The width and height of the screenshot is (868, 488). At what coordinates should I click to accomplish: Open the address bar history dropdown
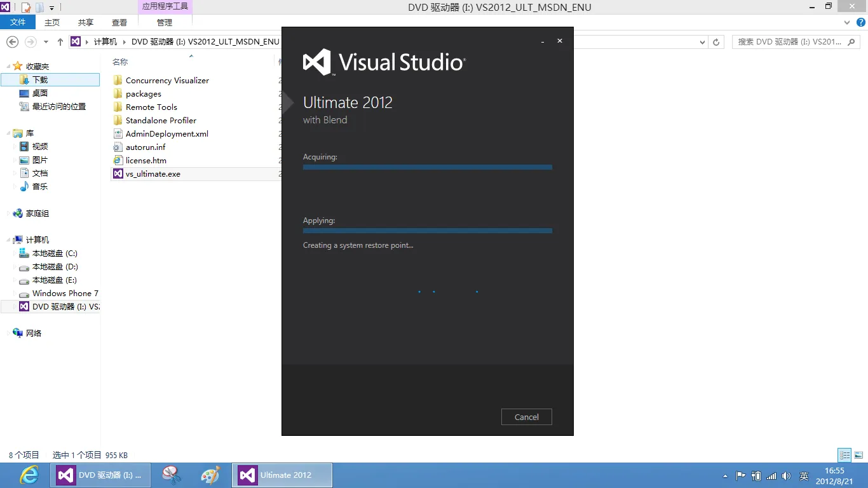(702, 42)
